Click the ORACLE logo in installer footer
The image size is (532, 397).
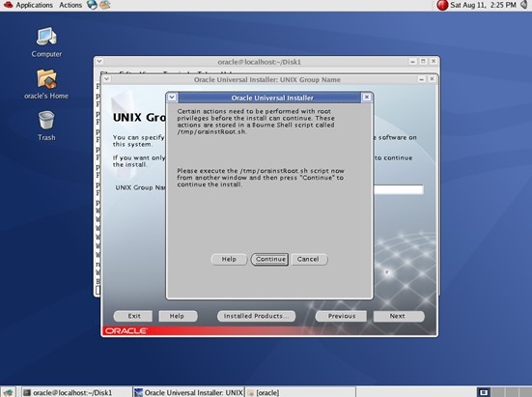(126, 330)
